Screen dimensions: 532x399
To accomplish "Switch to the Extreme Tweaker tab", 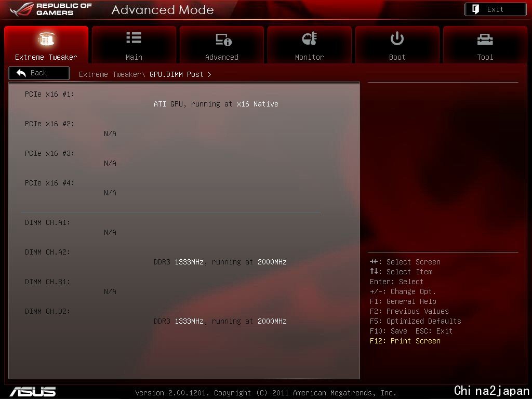I will (x=46, y=45).
